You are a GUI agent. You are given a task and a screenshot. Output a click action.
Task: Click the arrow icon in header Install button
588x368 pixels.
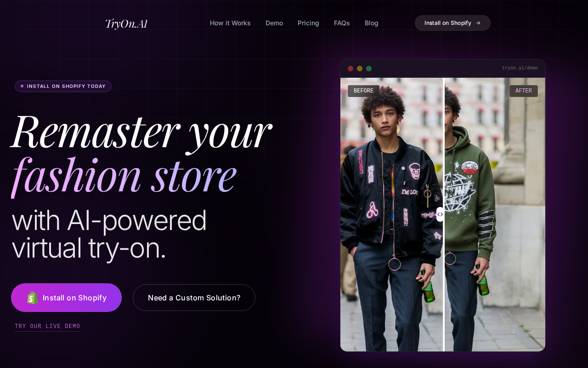coord(478,23)
